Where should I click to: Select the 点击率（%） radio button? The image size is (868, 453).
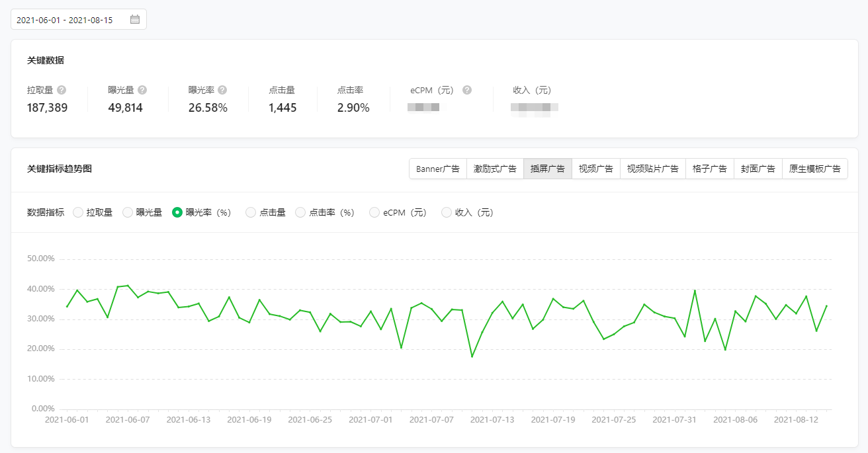(300, 212)
